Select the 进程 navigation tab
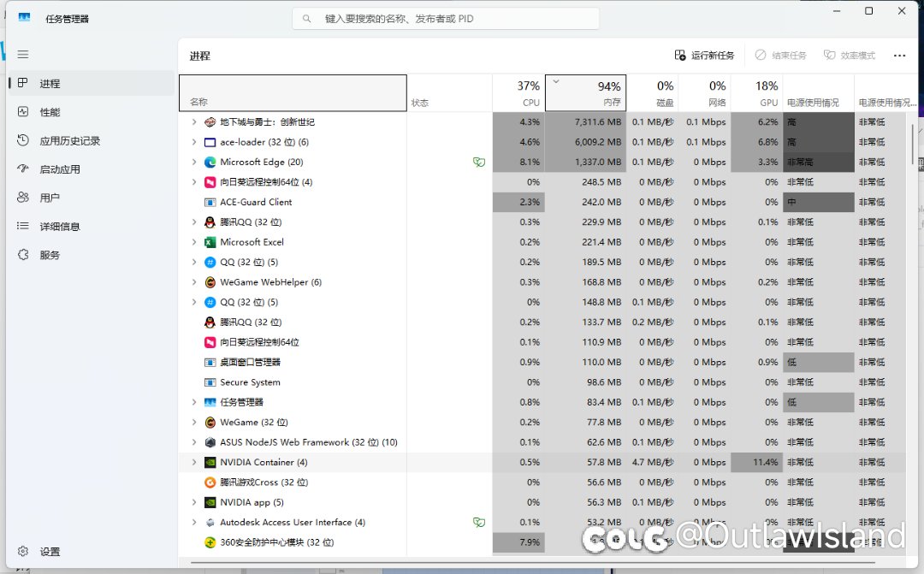This screenshot has width=924, height=574. 92,84
